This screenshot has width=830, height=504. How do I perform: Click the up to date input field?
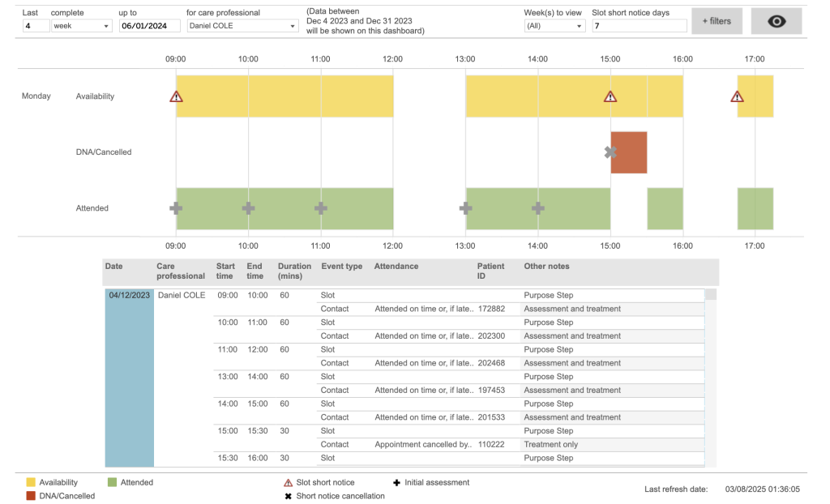point(149,26)
